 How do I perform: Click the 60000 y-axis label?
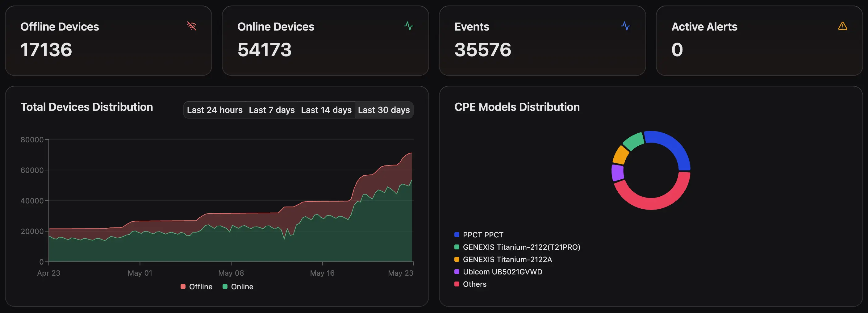(x=32, y=170)
